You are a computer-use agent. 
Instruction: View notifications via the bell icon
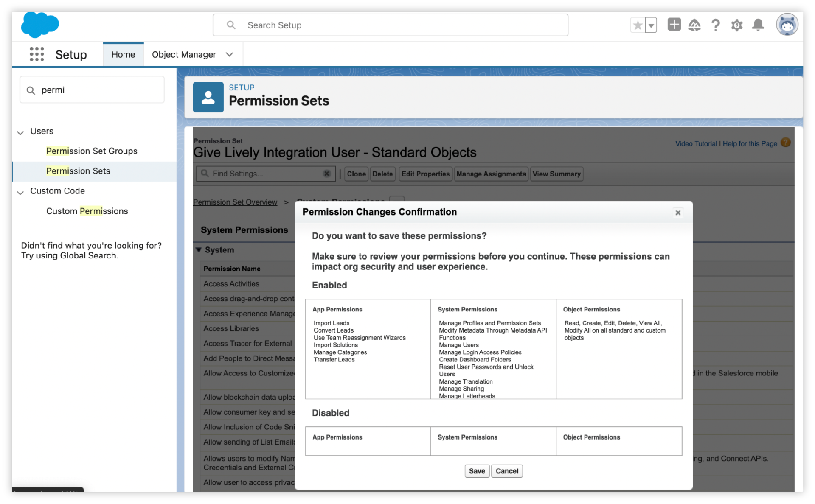pos(758,25)
